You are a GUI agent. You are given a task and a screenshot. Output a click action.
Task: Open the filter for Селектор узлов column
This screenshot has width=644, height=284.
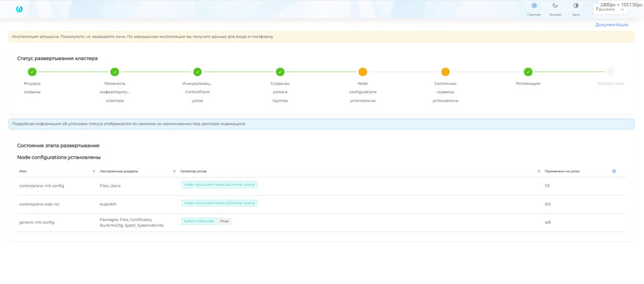pos(538,172)
